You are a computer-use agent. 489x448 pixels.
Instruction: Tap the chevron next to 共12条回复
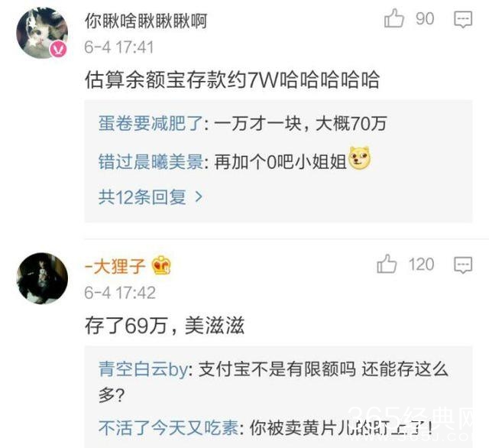coord(199,197)
